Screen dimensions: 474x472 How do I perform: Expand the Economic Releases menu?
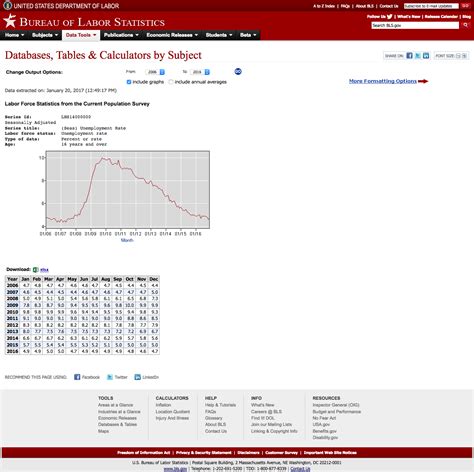click(172, 35)
